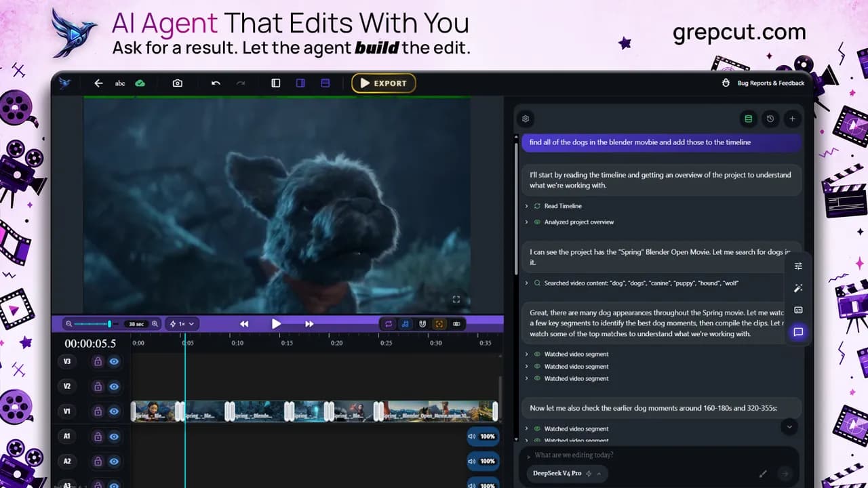868x488 pixels.
Task: Play the video
Action: 276,324
